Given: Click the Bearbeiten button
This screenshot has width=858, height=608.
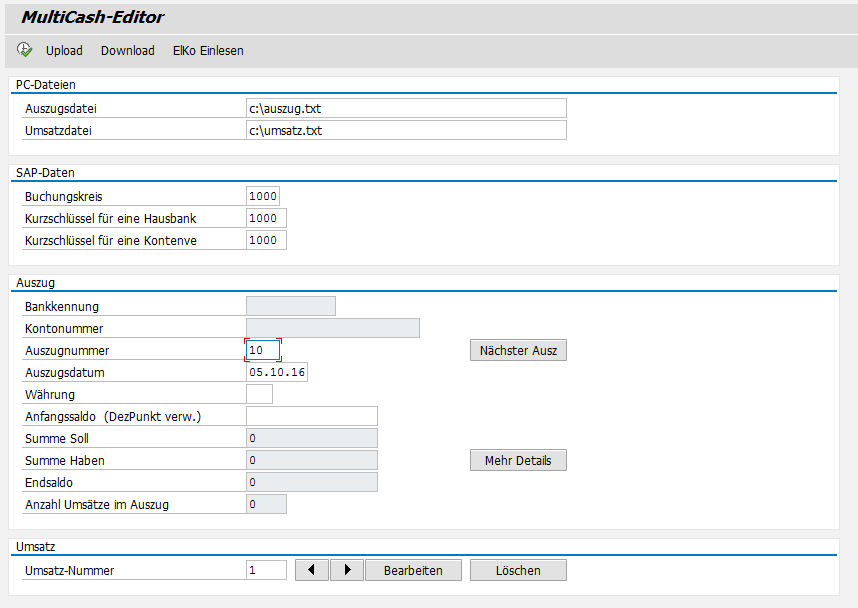Looking at the screenshot, I should [x=413, y=570].
